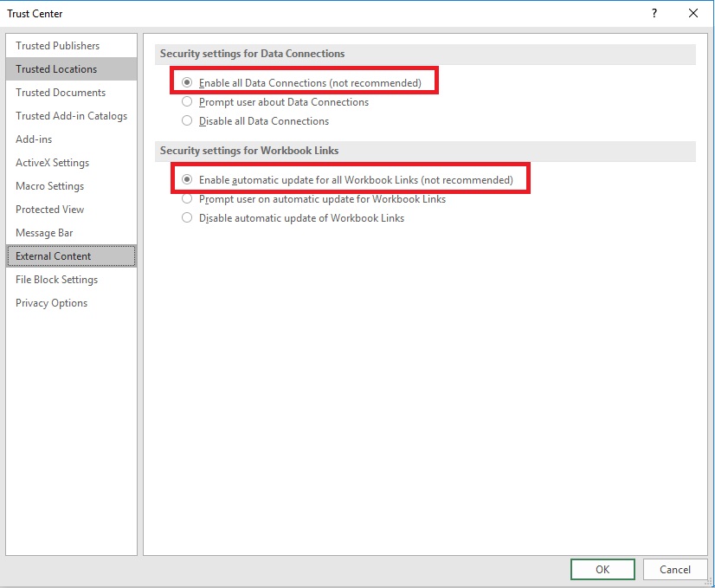Image resolution: width=715 pixels, height=588 pixels.
Task: View Protected View settings
Action: pyautogui.click(x=48, y=209)
